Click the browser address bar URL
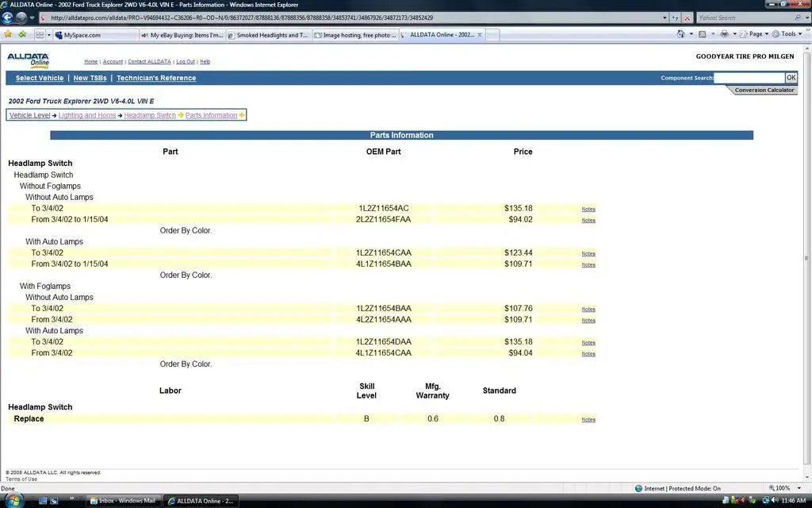812x508 pixels. pos(354,17)
